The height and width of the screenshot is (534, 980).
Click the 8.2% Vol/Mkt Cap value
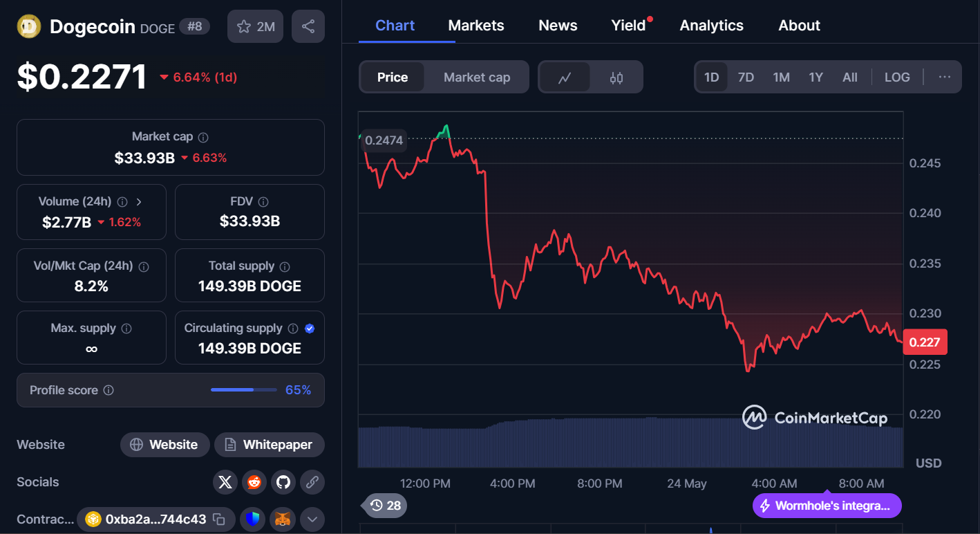(x=91, y=286)
